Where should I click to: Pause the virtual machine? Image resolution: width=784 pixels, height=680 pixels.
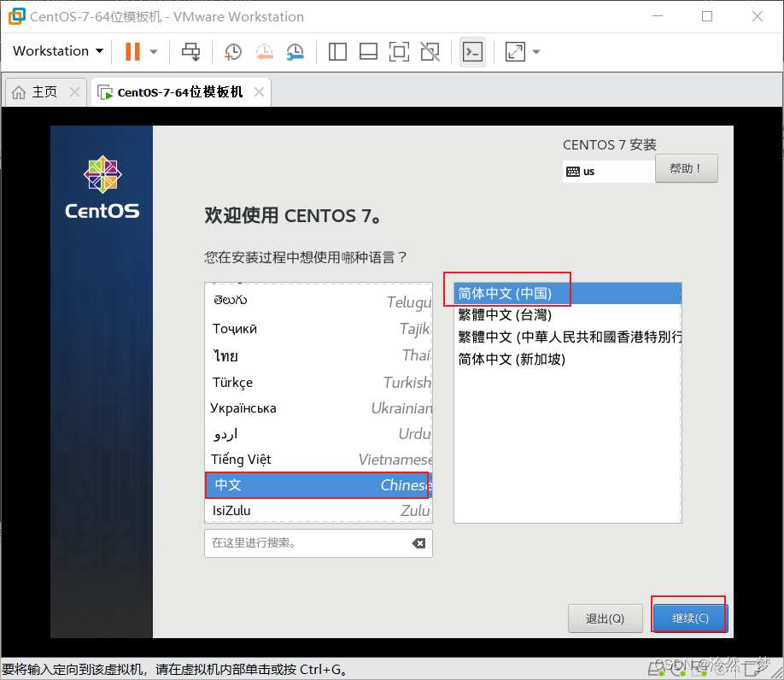coord(132,51)
